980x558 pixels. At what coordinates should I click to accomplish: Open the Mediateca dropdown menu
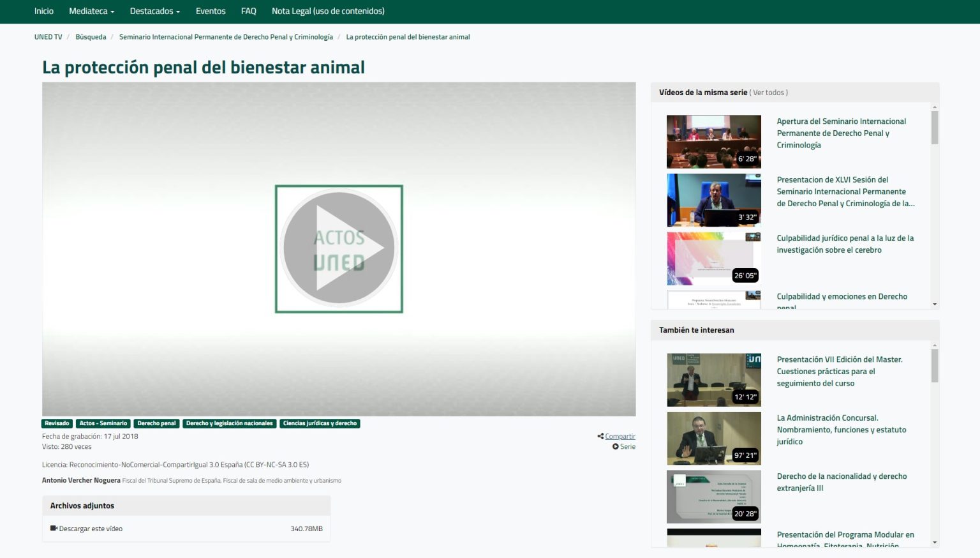click(91, 11)
